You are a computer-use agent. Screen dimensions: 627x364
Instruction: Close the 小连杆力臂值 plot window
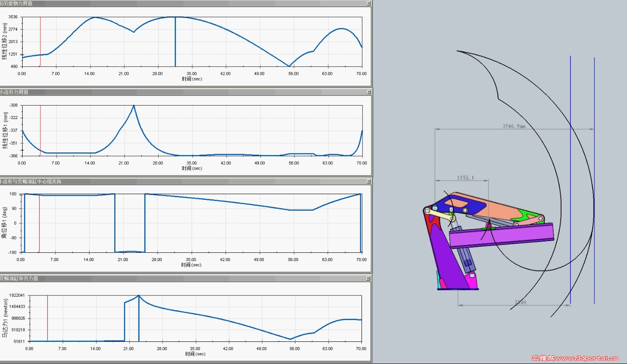[369, 92]
